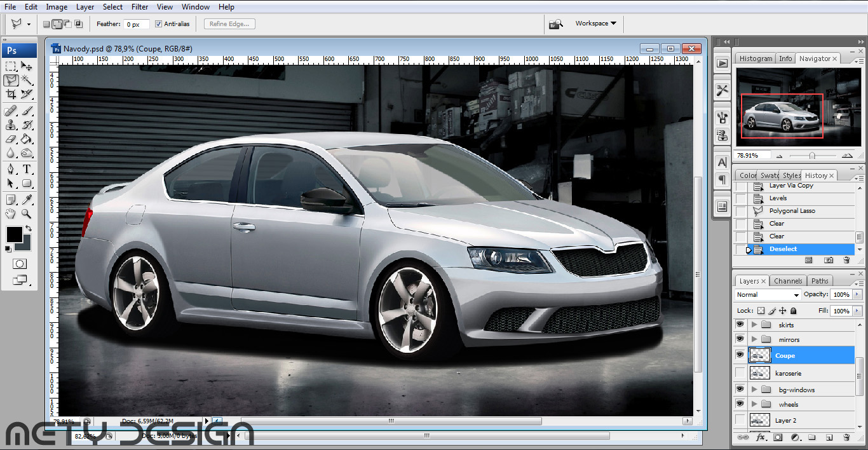
Task: Show the karoserie layer
Action: (740, 372)
